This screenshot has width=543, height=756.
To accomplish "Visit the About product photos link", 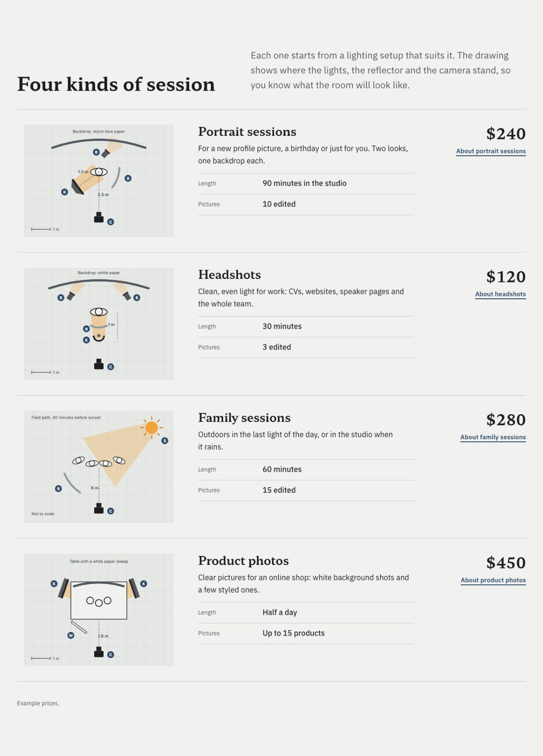I will point(493,580).
